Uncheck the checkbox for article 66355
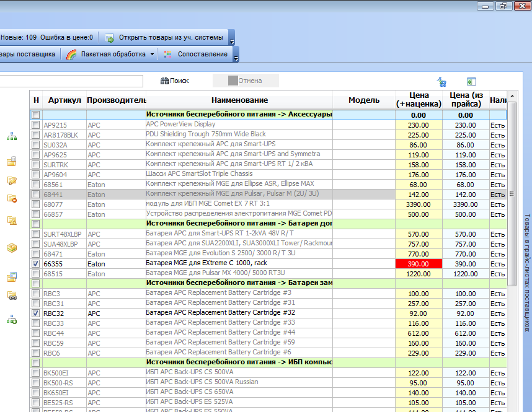This screenshot has width=532, height=412. point(35,264)
